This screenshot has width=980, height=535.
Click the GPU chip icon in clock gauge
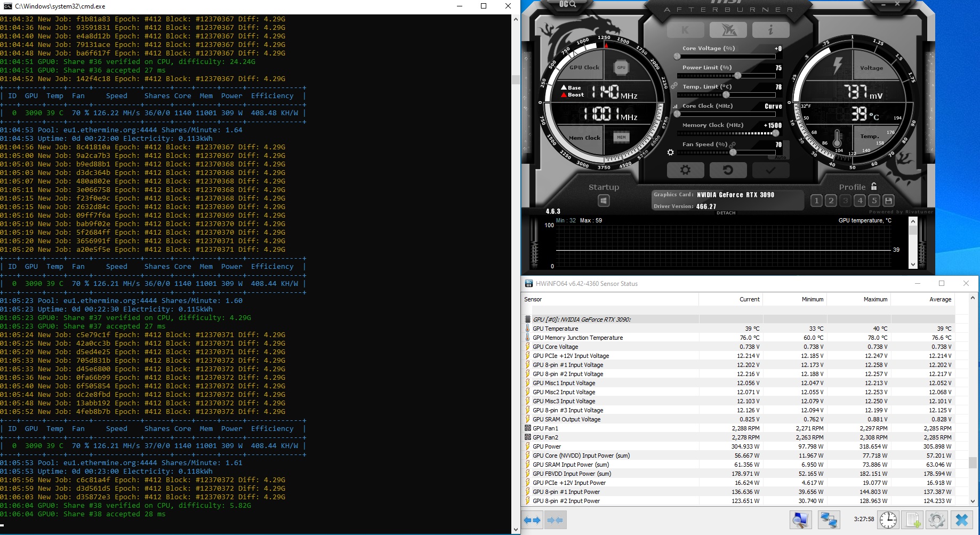click(621, 68)
